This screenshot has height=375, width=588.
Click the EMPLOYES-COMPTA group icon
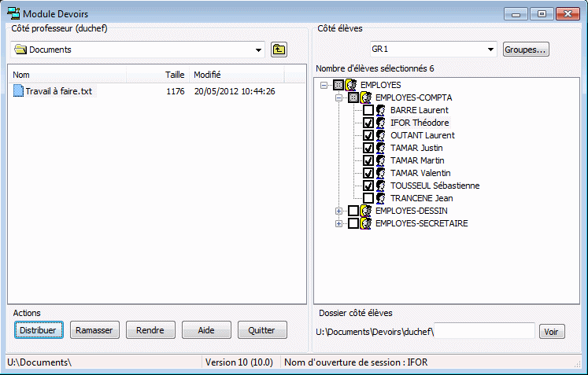coord(366,97)
